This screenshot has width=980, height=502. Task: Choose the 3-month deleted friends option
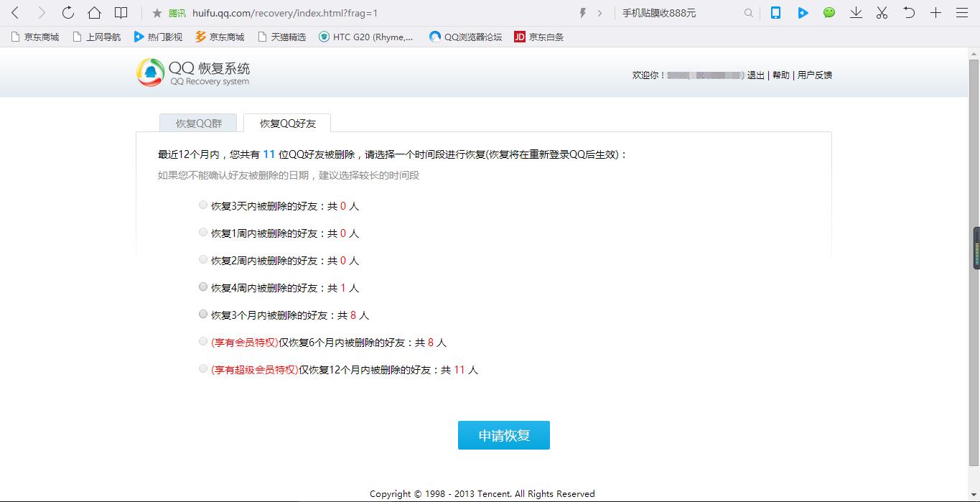(203, 315)
